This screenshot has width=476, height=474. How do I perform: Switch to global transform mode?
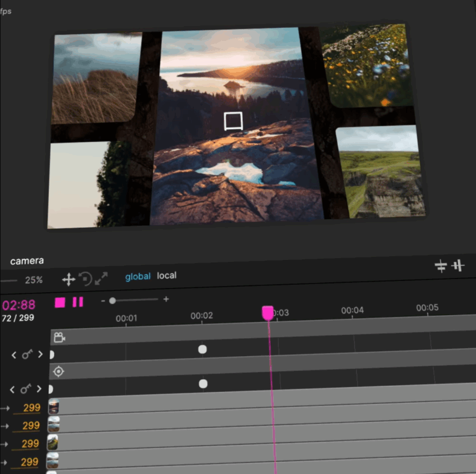pyautogui.click(x=138, y=277)
